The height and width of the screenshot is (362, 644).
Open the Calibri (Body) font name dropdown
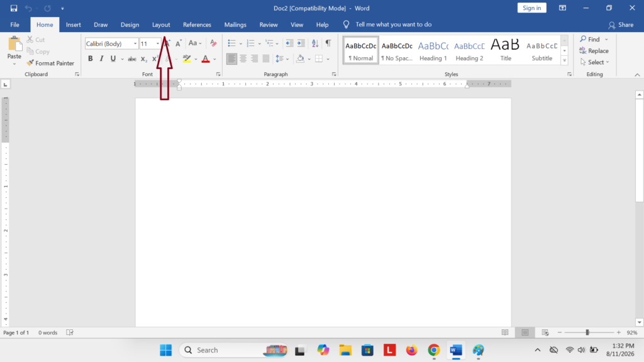tap(135, 43)
